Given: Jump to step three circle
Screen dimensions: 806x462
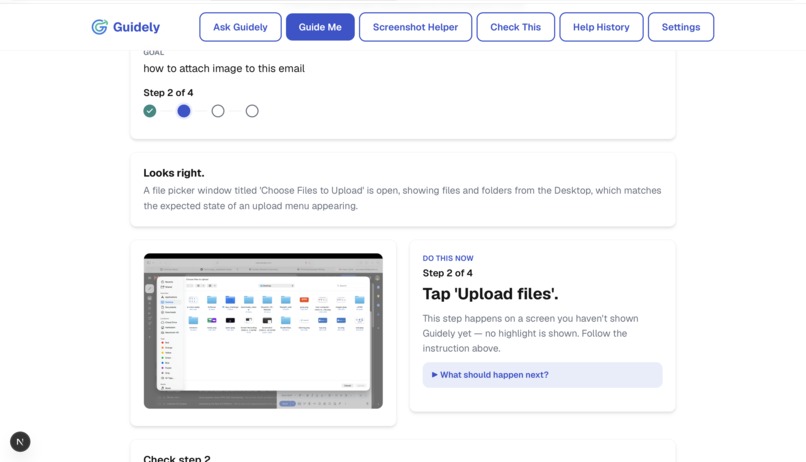Looking at the screenshot, I should tap(218, 111).
